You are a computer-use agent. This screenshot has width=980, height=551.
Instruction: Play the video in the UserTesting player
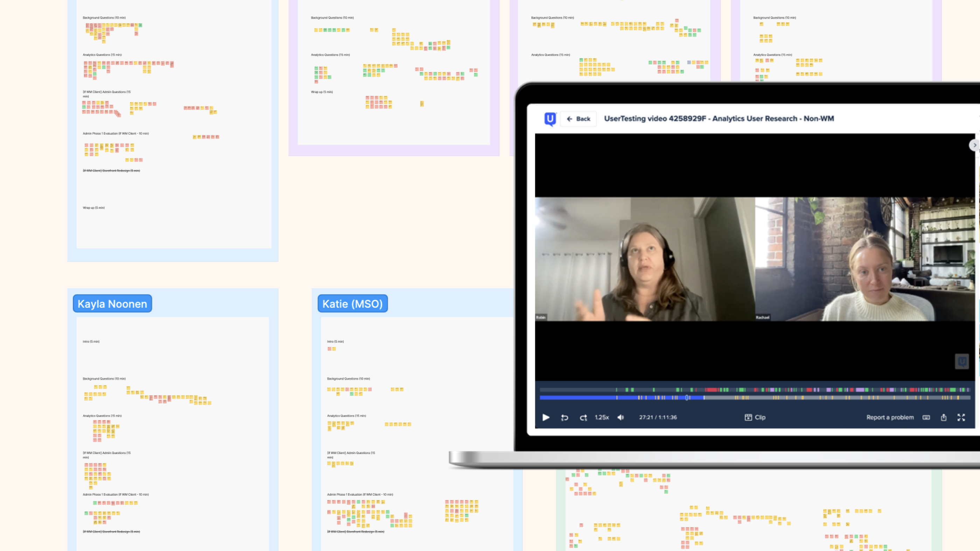coord(546,417)
